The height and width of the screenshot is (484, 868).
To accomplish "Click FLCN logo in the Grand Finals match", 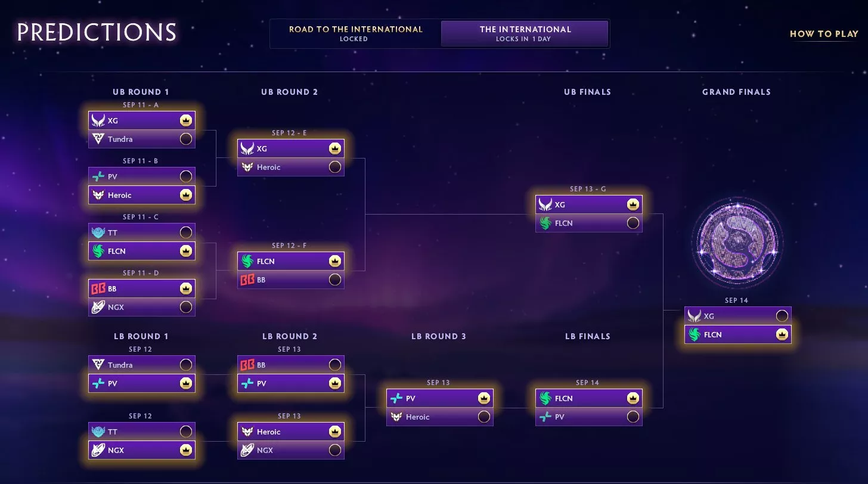I will click(x=694, y=334).
